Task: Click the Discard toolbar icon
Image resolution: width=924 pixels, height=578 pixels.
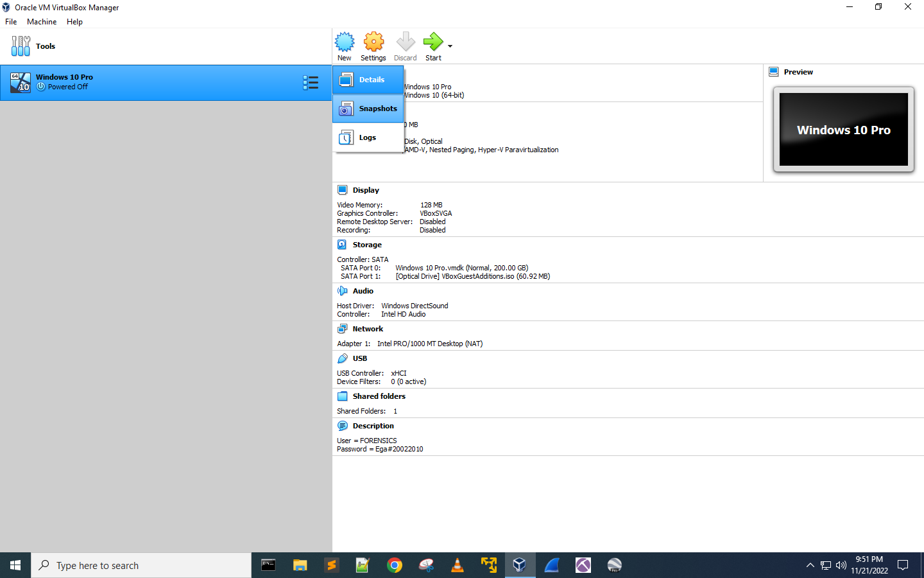Action: [x=406, y=46]
